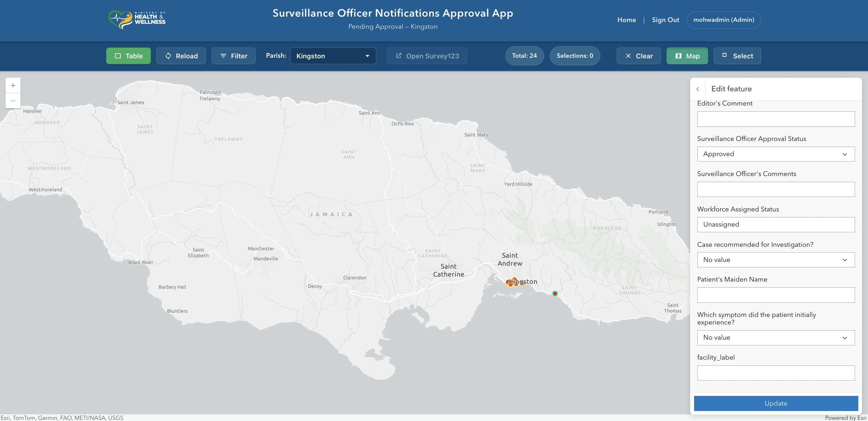Select the Table view icon
The image size is (868, 421).
(x=118, y=56)
